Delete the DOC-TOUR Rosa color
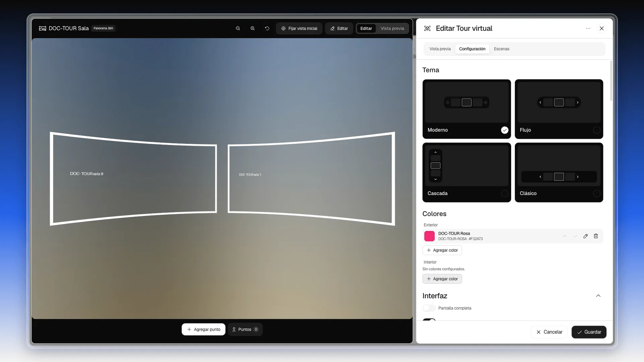 coord(596,236)
